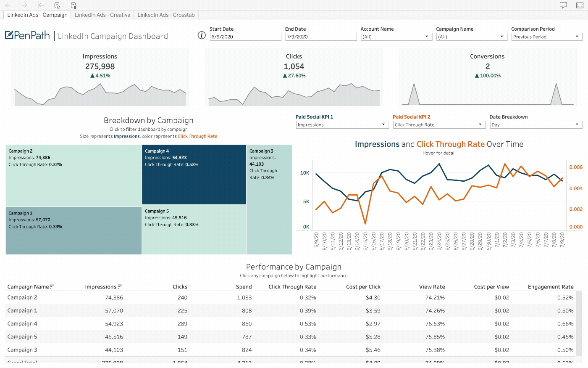588x368 pixels.
Task: Click the Spend column header
Action: (244, 287)
